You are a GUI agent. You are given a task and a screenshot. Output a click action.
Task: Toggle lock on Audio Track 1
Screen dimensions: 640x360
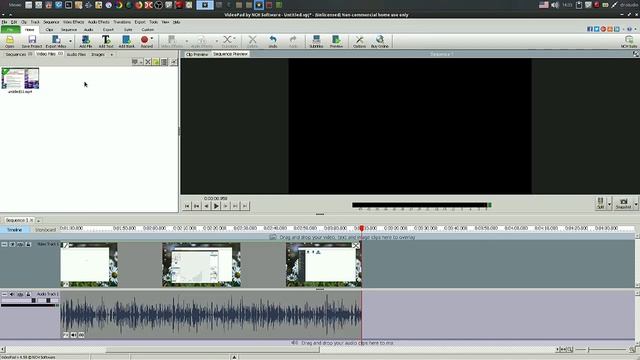(28, 294)
